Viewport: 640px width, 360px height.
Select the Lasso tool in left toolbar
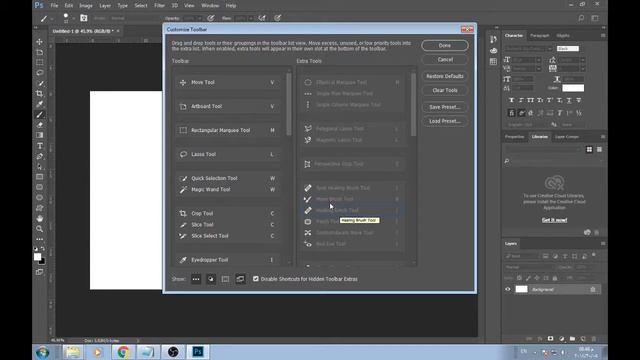pyautogui.click(x=40, y=73)
